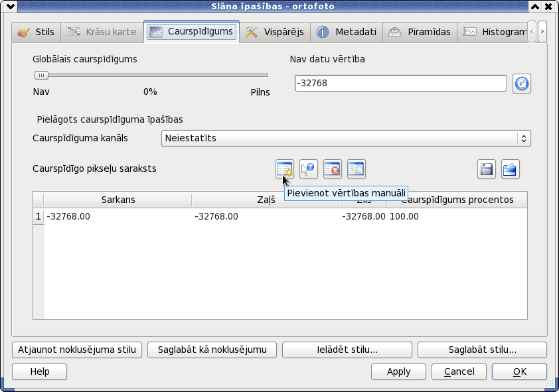
Task: Sort by the Sarkans column header
Action: [x=118, y=200]
